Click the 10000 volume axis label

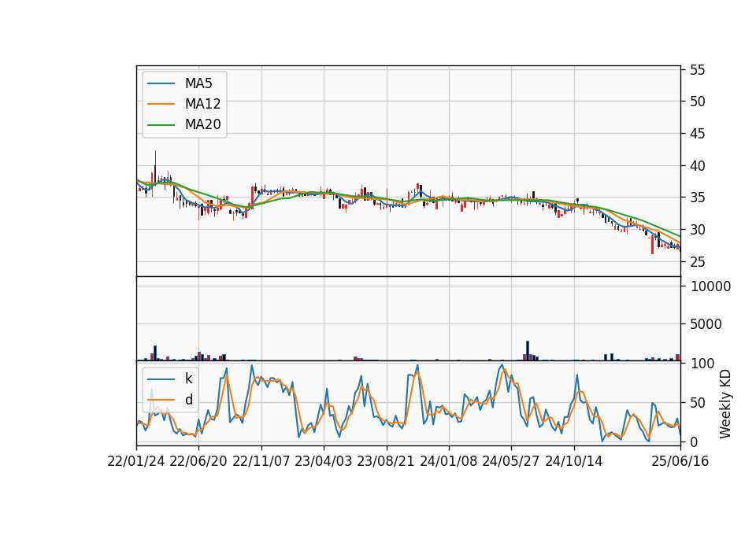(710, 286)
